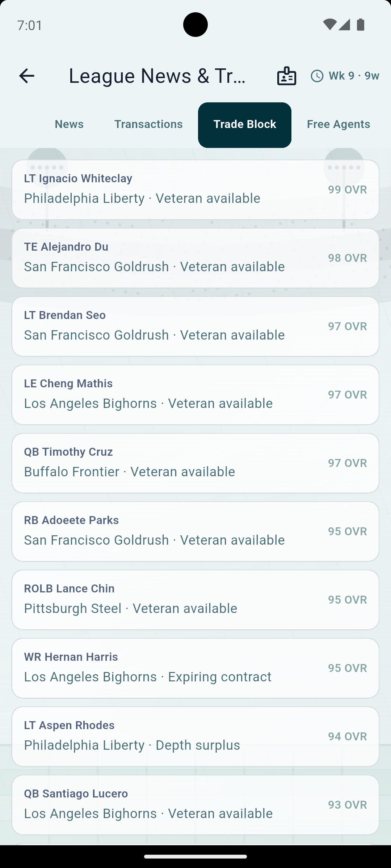Open the roster badge icon in header
The image size is (391, 868).
(x=287, y=76)
